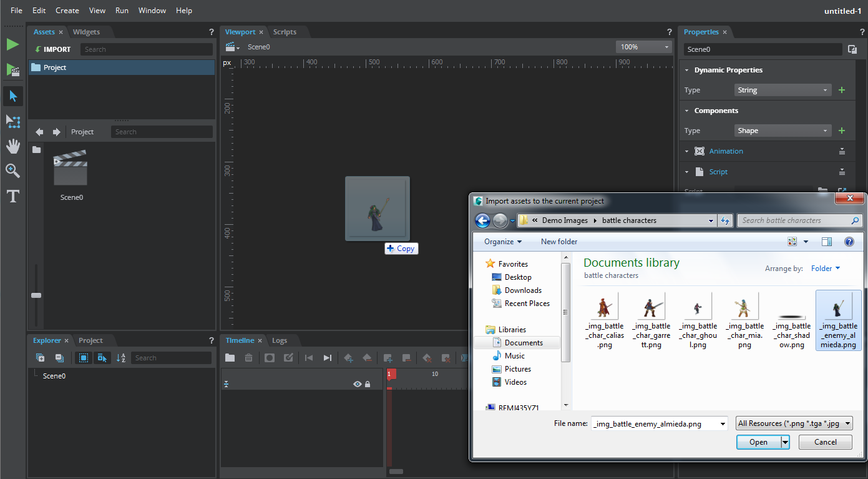Add a Shape component with the green plus
868x479 pixels.
tap(842, 131)
